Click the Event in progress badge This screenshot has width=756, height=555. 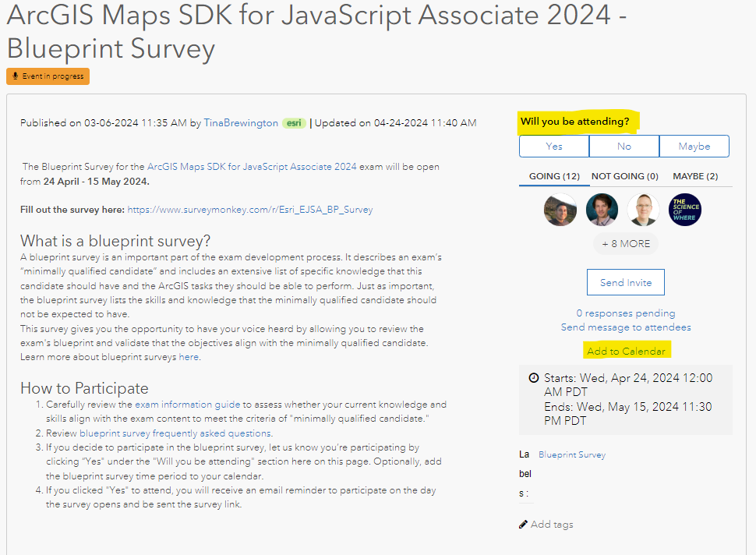[x=48, y=76]
